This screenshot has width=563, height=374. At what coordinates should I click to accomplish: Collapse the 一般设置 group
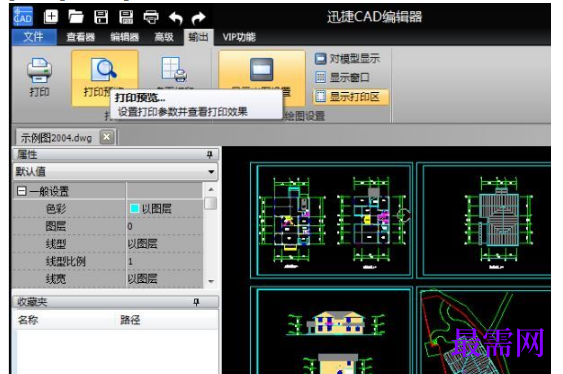pos(22,191)
